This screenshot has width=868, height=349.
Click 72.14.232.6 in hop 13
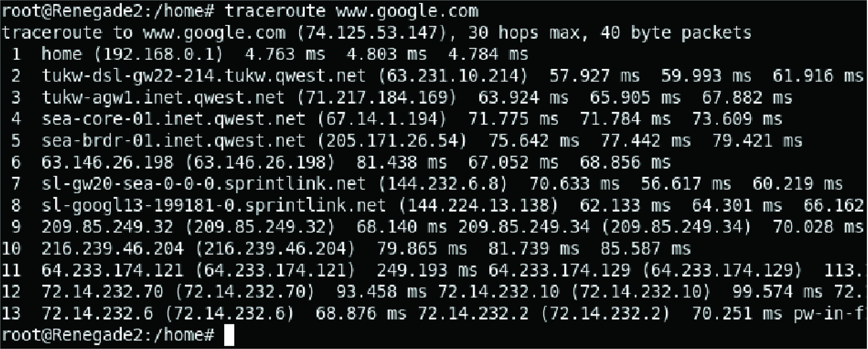(97, 313)
